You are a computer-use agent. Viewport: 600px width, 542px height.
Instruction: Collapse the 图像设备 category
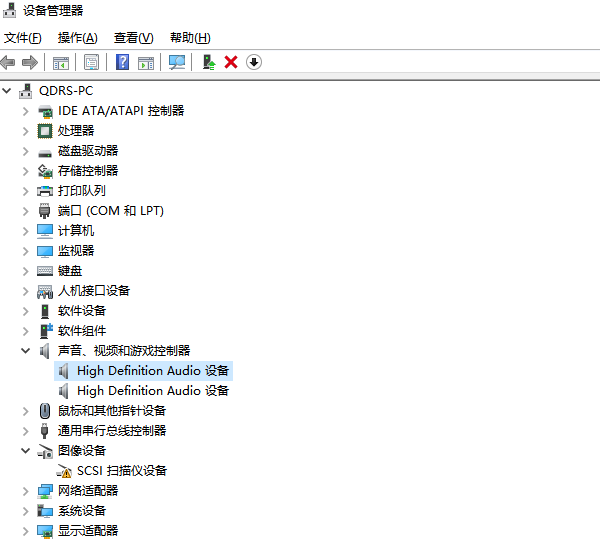[26, 451]
